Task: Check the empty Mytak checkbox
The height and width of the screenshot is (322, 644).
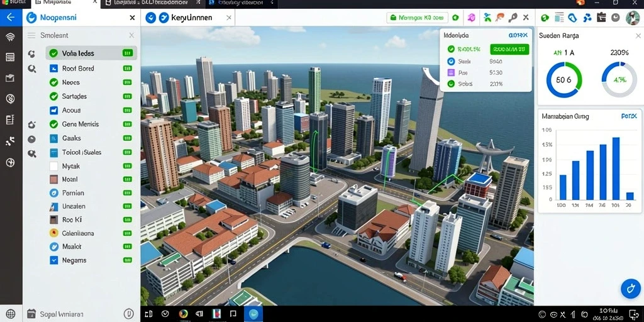Action: coord(54,166)
